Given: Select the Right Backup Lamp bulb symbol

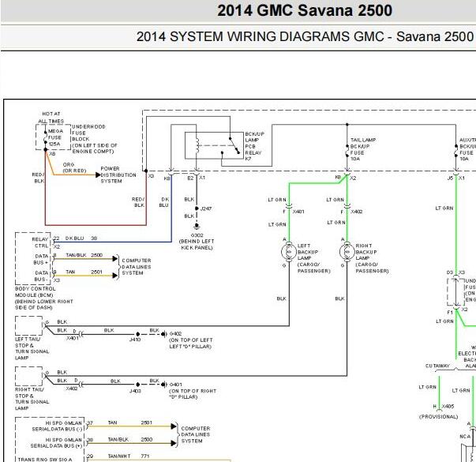Looking at the screenshot, I should [347, 251].
